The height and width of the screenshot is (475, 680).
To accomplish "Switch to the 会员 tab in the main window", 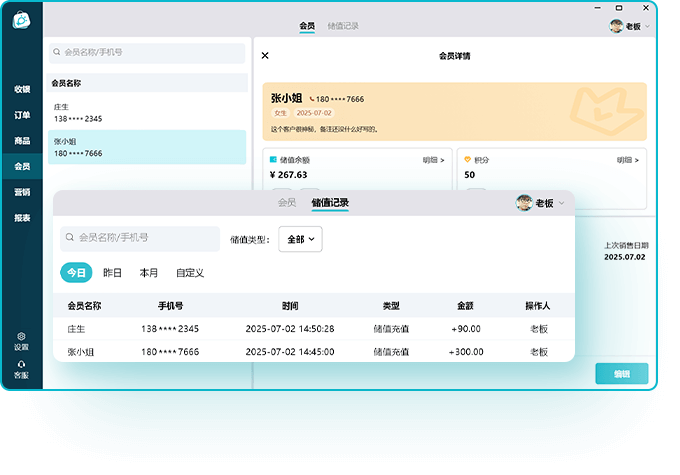I will coord(307,26).
